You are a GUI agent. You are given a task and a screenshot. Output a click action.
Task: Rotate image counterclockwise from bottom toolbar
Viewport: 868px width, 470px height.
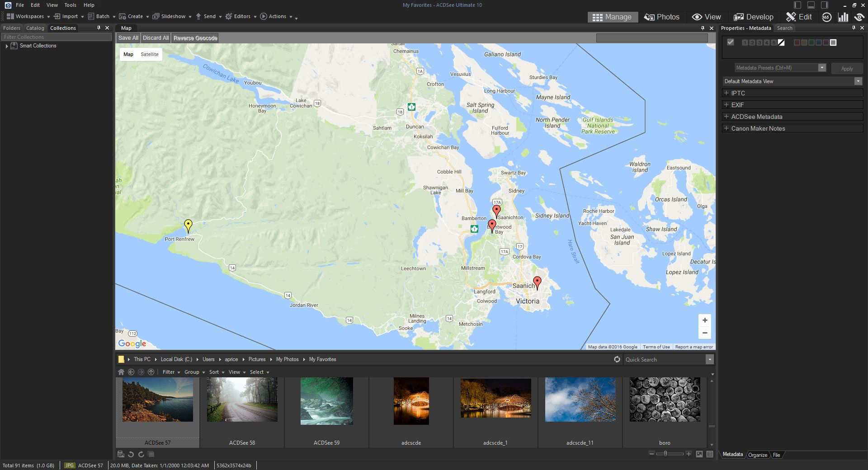click(x=131, y=454)
